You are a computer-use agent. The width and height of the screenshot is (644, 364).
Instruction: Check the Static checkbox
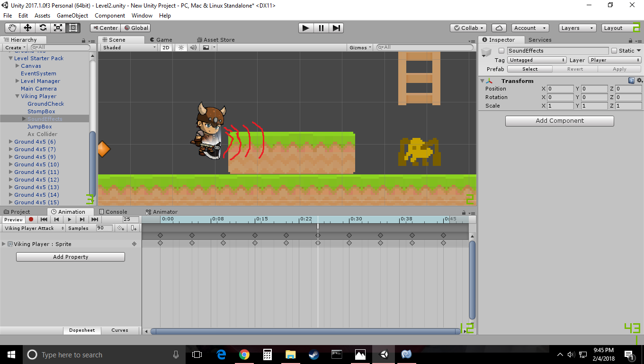[x=614, y=51]
